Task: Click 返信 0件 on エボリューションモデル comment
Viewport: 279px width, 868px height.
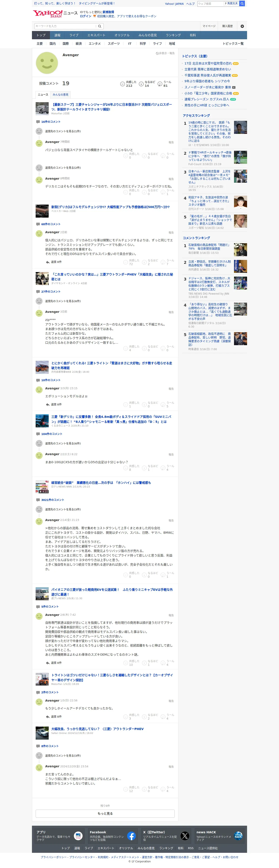Action: coord(56,405)
